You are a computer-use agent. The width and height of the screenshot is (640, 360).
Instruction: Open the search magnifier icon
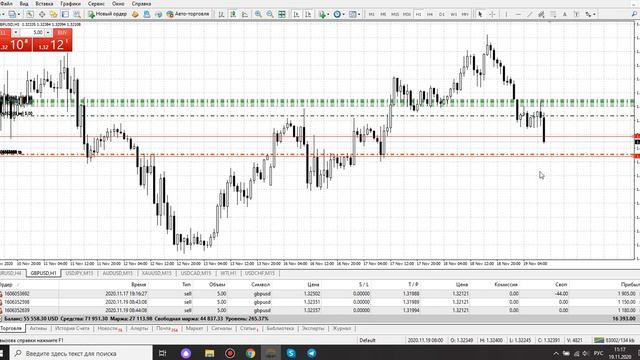(x=634, y=14)
